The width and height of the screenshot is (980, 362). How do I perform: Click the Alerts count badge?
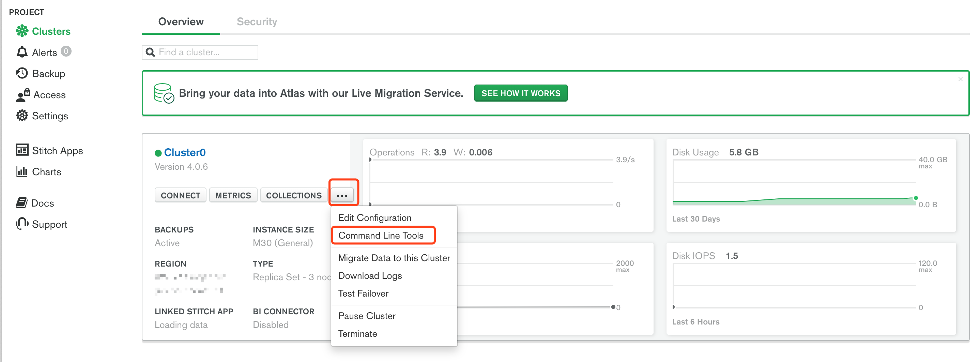tap(66, 51)
